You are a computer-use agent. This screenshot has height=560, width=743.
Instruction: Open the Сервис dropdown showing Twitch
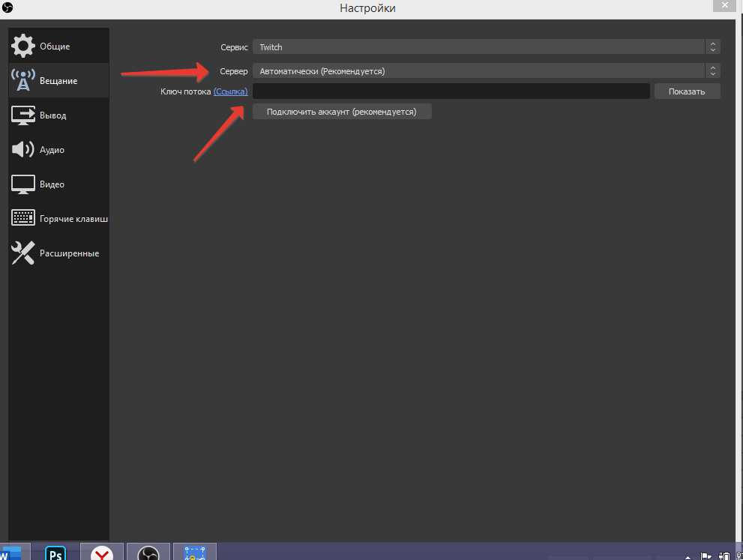[x=480, y=47]
